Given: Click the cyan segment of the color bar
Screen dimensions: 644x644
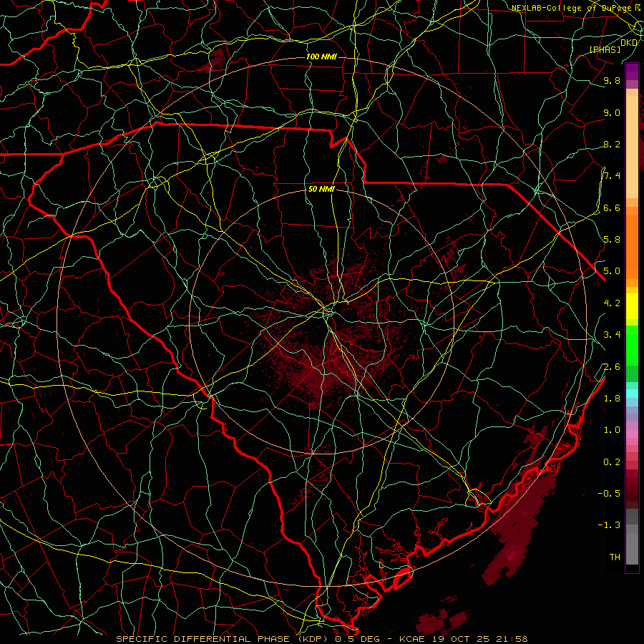Looking at the screenshot, I should (x=632, y=393).
